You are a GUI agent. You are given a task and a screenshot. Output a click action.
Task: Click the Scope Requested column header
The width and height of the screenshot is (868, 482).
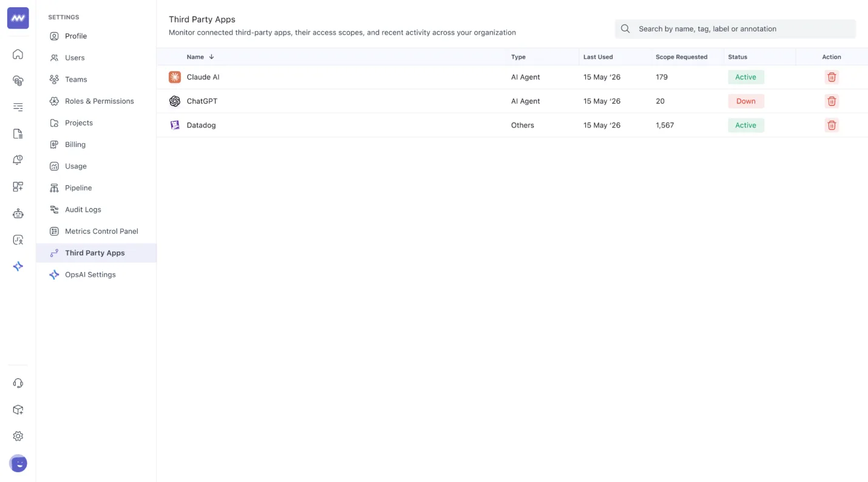[682, 57]
